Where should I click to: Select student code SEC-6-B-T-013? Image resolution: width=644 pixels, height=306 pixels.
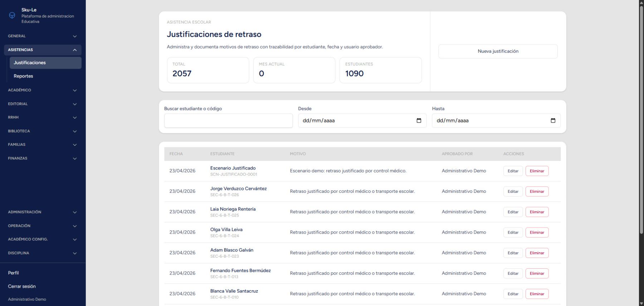tap(224, 277)
